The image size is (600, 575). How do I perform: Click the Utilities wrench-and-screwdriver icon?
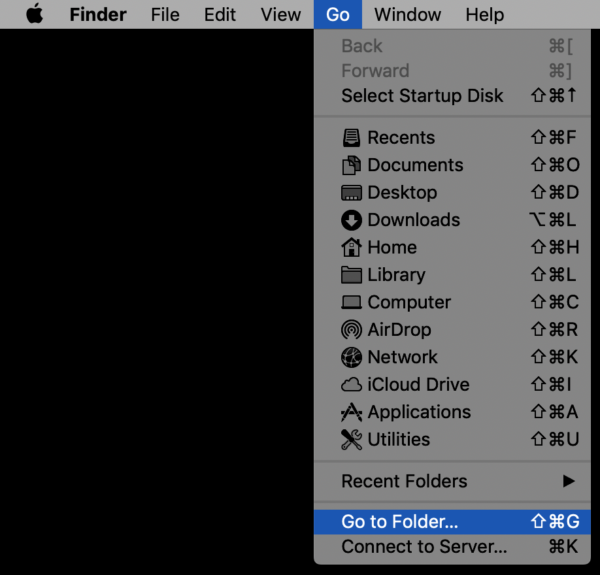pos(351,440)
